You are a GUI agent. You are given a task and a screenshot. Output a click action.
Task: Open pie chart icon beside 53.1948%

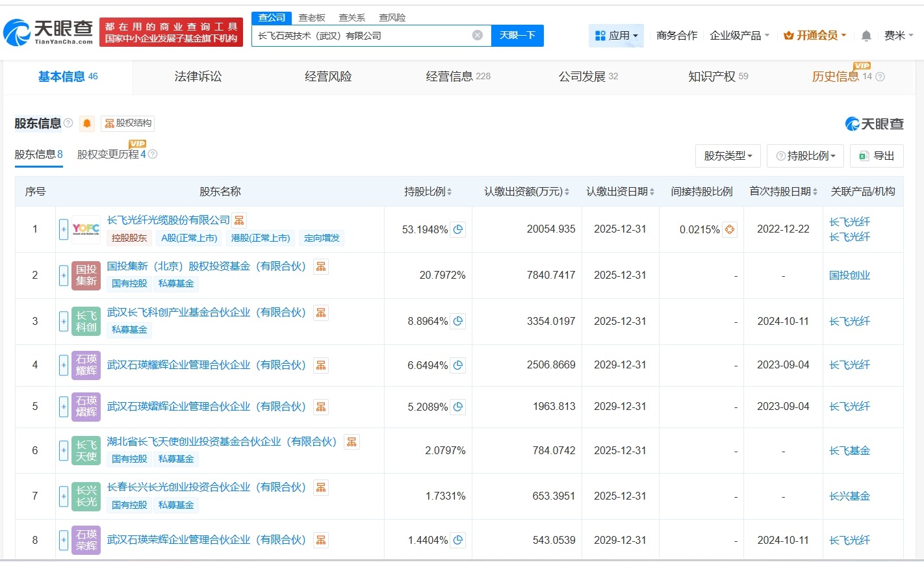(459, 229)
